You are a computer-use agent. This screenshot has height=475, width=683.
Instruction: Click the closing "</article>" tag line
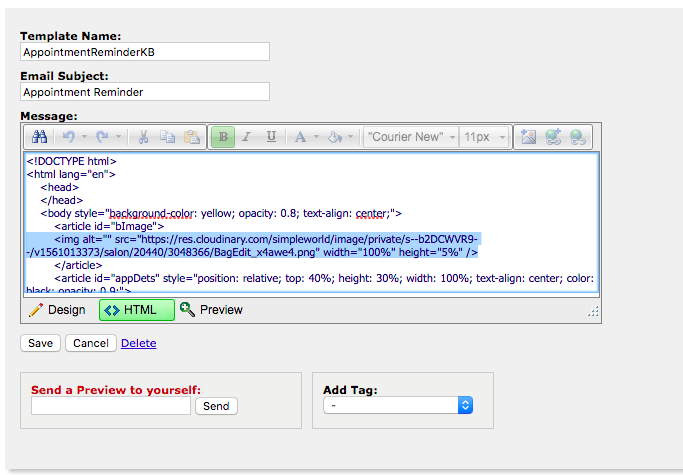tap(78, 265)
